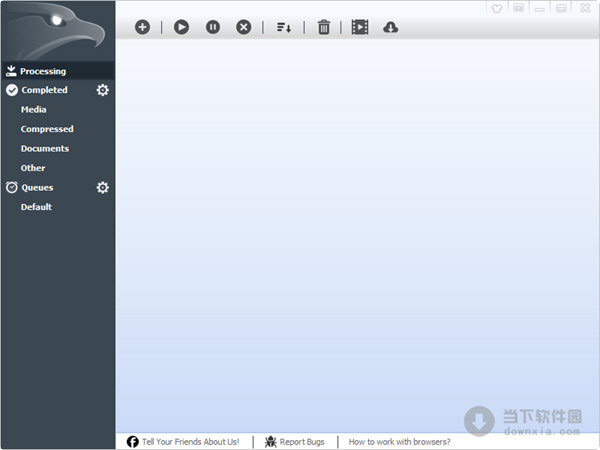Screen dimensions: 600x450
Task: Stop download with the X circle icon
Action: [244, 27]
